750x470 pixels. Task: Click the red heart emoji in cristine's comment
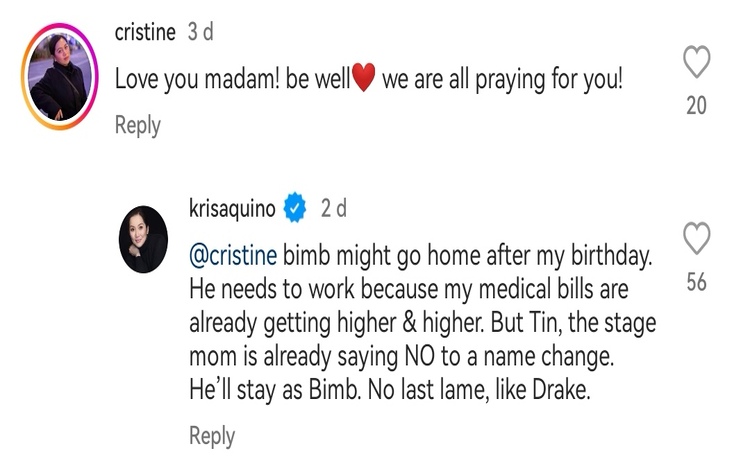point(364,80)
